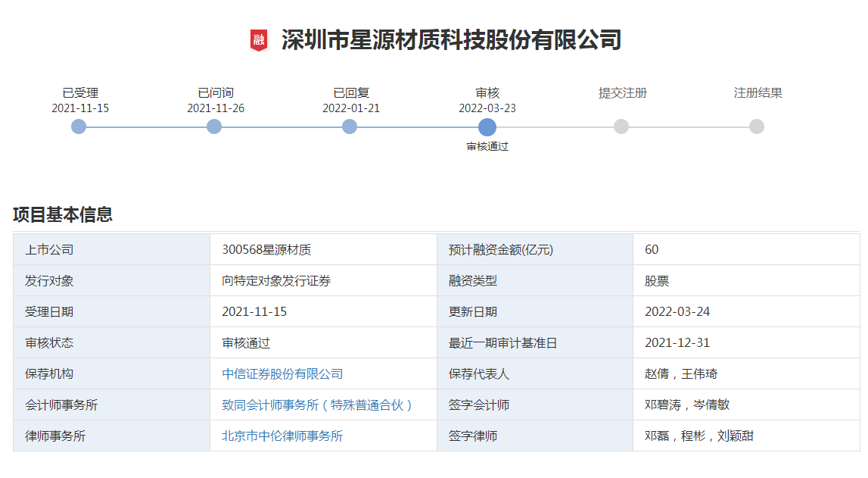
Task: Click the signing lawyers cell 邓磊，程彬，刘颖甜
Action: pos(698,436)
